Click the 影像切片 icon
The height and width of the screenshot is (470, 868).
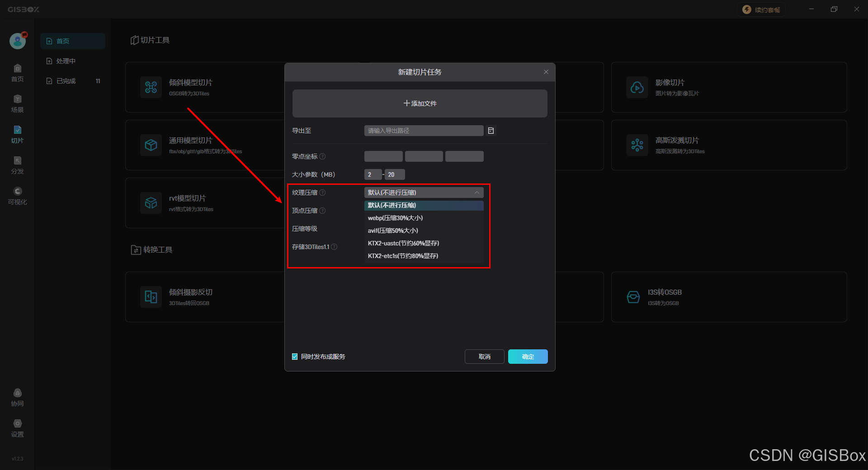[x=637, y=87]
